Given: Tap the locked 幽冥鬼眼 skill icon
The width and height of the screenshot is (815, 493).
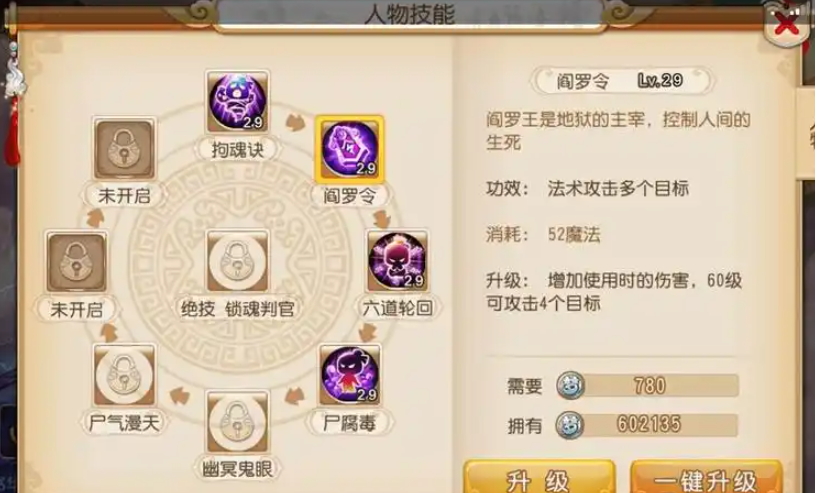Looking at the screenshot, I should (x=238, y=422).
